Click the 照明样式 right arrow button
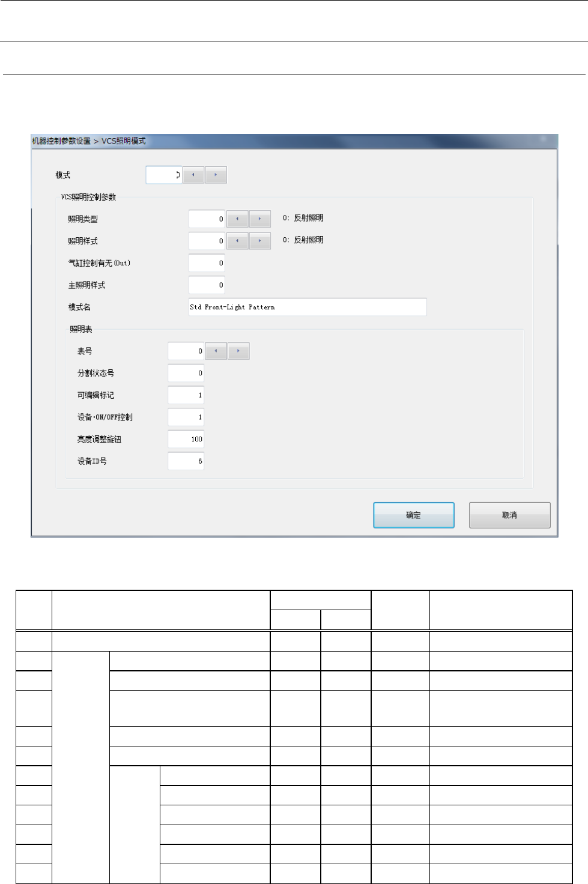Screen dimensions: 588x884 [x=259, y=241]
